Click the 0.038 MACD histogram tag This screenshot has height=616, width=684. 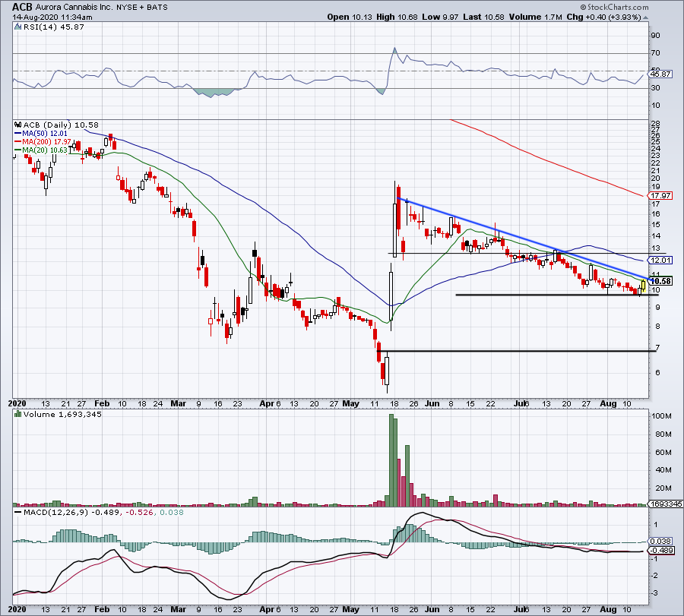coord(661,541)
